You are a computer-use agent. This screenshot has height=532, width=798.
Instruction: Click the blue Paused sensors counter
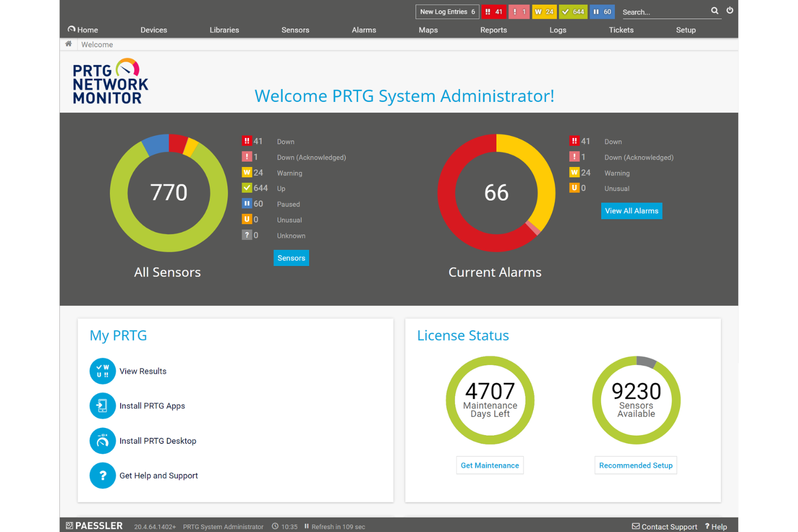pos(602,11)
